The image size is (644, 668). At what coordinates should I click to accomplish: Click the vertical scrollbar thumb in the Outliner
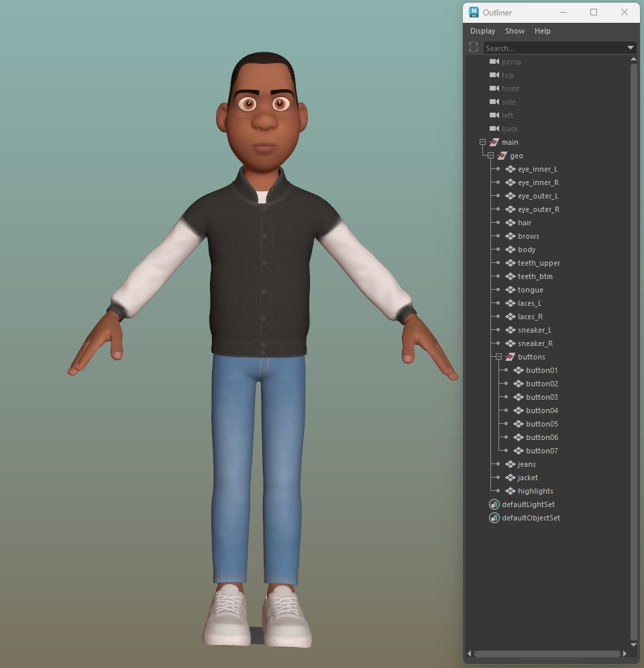pyautogui.click(x=633, y=351)
